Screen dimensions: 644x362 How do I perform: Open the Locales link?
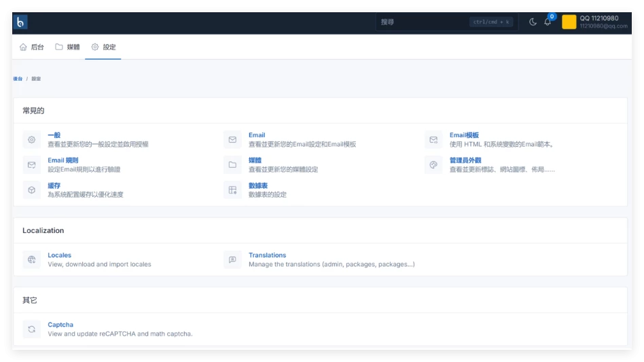pos(59,255)
